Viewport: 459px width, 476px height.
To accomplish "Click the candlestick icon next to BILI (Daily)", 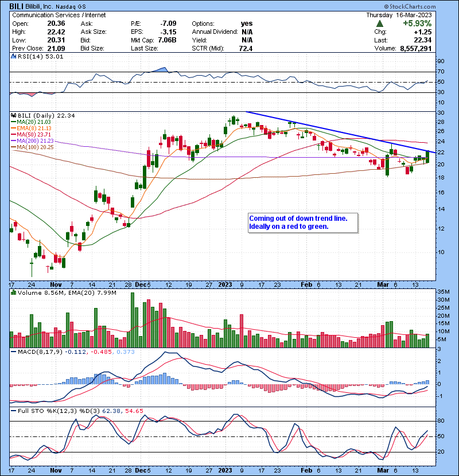I will [x=14, y=116].
